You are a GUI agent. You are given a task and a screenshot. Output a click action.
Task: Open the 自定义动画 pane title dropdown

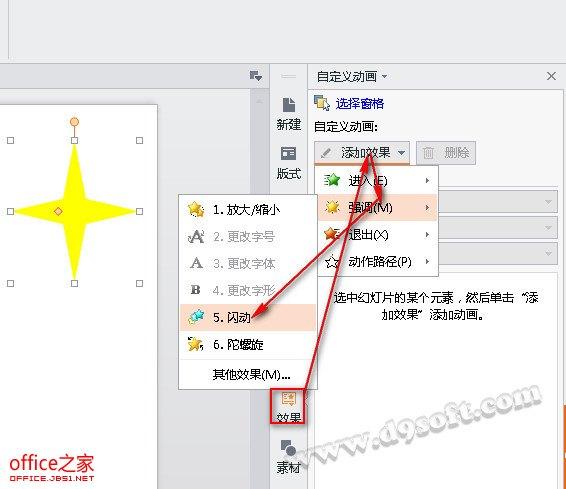tap(352, 76)
